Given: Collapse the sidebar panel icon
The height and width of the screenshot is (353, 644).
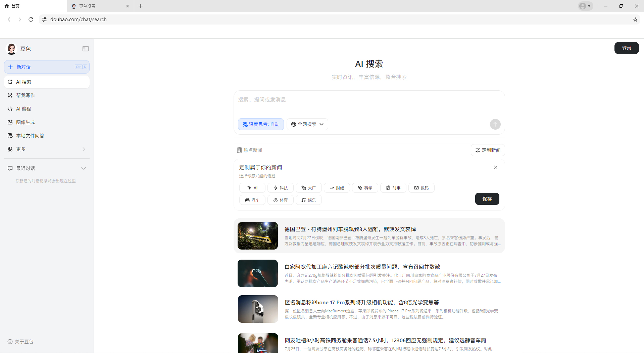Looking at the screenshot, I should point(86,49).
